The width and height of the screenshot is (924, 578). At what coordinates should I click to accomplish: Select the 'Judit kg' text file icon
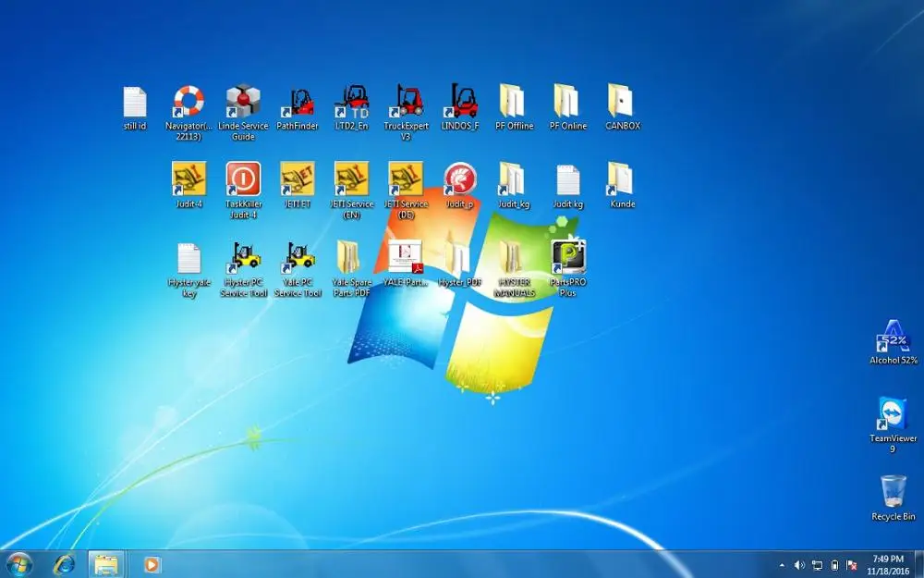coord(568,180)
